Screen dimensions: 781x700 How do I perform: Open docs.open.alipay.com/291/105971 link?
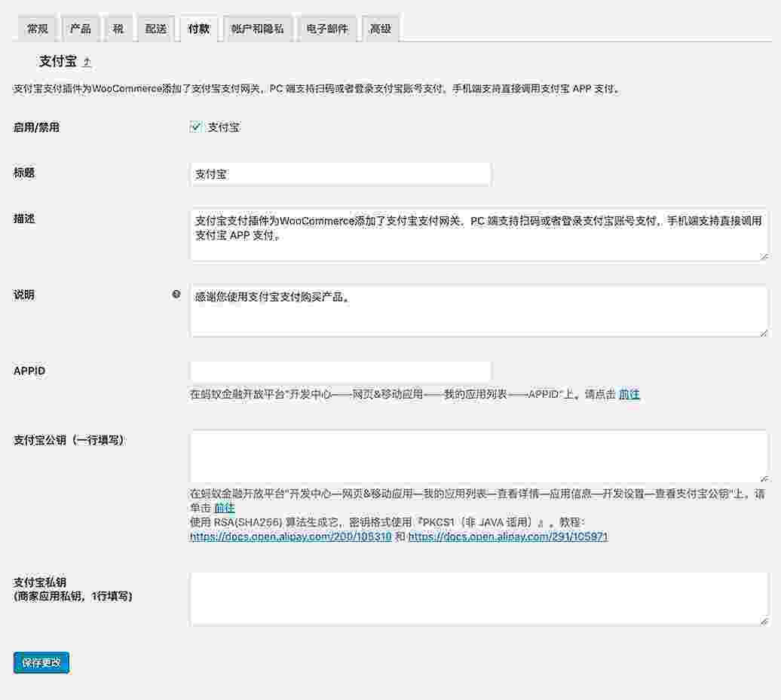click(x=508, y=536)
